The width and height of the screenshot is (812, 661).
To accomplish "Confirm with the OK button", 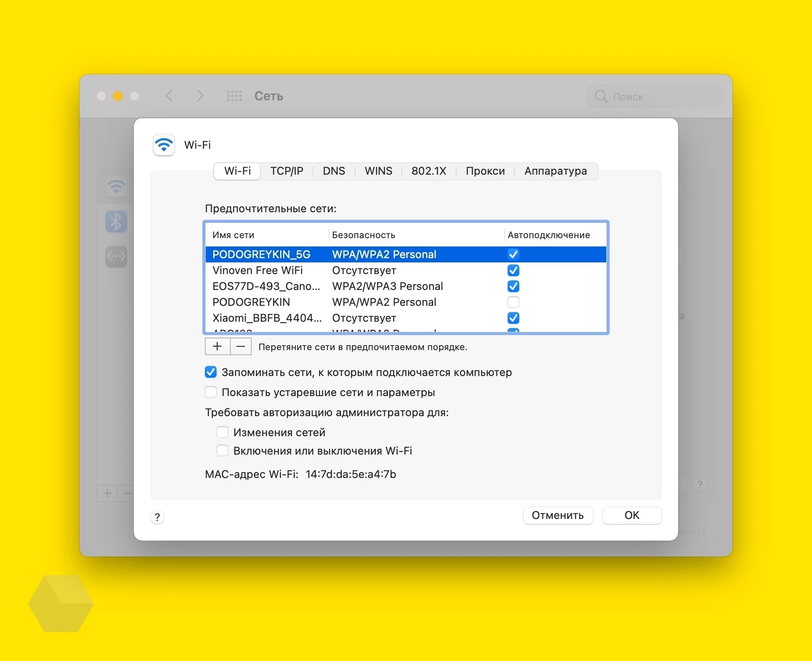I will click(632, 515).
